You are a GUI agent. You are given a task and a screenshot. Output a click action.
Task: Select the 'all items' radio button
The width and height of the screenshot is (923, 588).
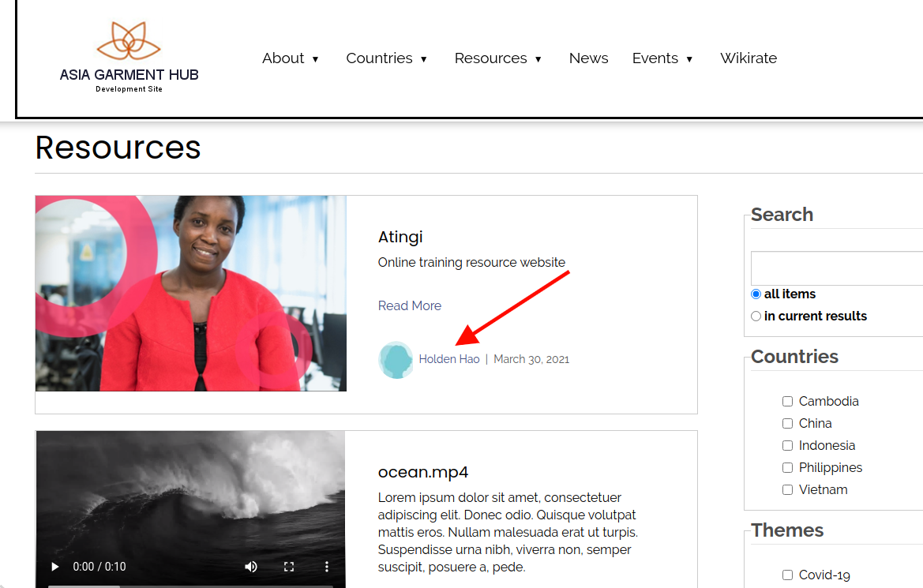click(x=756, y=294)
